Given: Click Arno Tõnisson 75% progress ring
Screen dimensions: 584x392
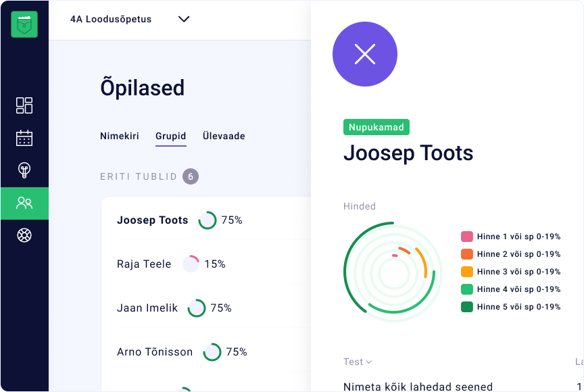Looking at the screenshot, I should pyautogui.click(x=212, y=352).
